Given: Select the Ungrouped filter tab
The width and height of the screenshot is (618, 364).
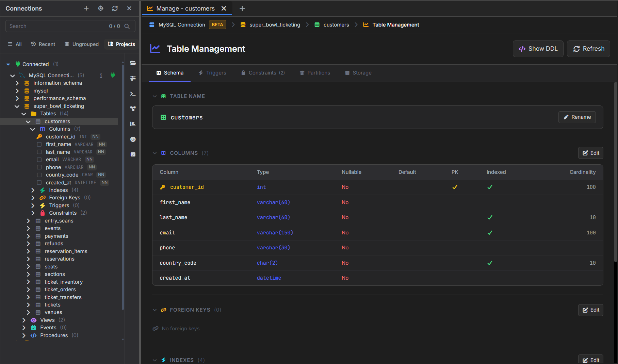Looking at the screenshot, I should [82, 44].
